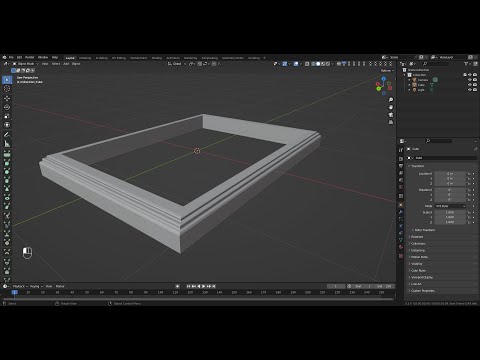Click the play animation button

click(x=204, y=286)
